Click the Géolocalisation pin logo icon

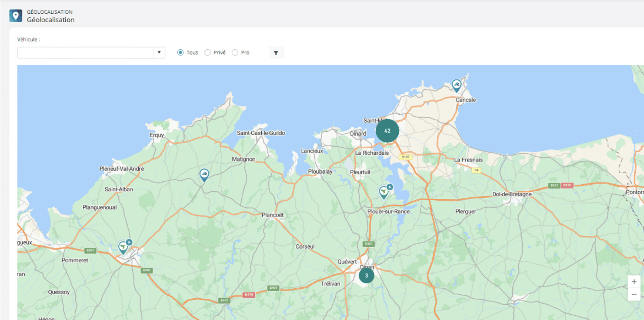pyautogui.click(x=16, y=16)
